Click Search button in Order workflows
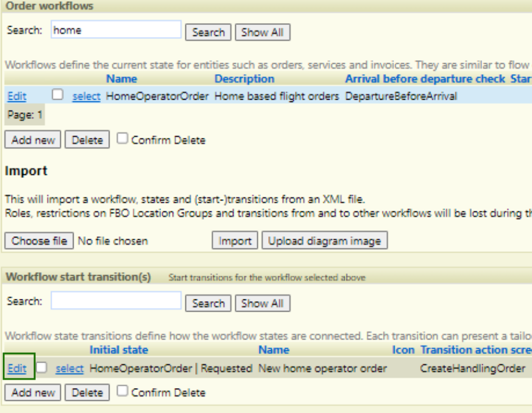Screen dimensions: 532x413 point(208,32)
